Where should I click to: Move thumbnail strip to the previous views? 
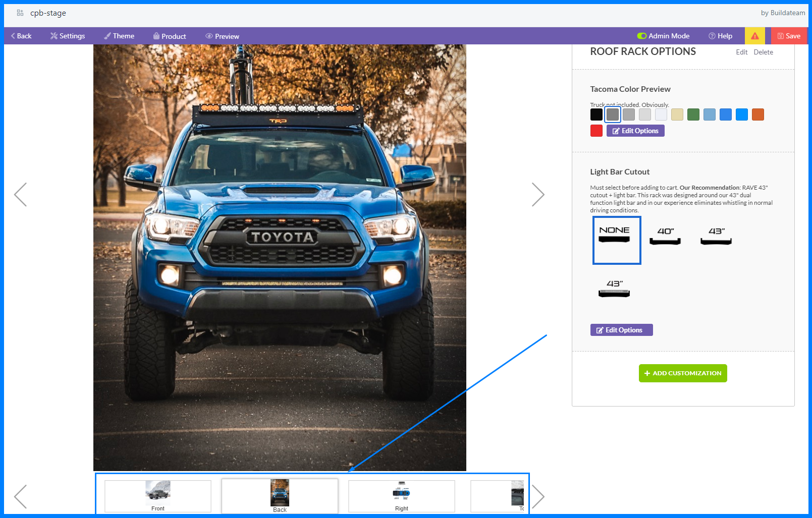[20, 496]
